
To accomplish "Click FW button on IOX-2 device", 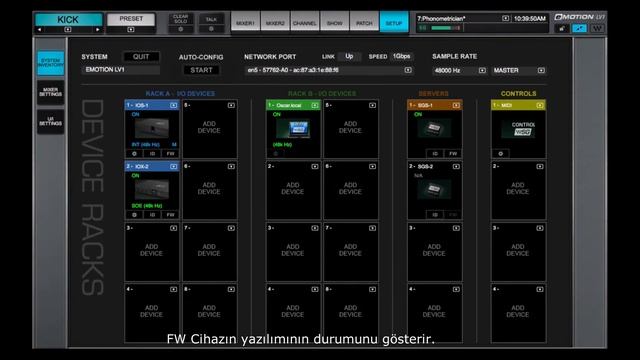I will 170,215.
